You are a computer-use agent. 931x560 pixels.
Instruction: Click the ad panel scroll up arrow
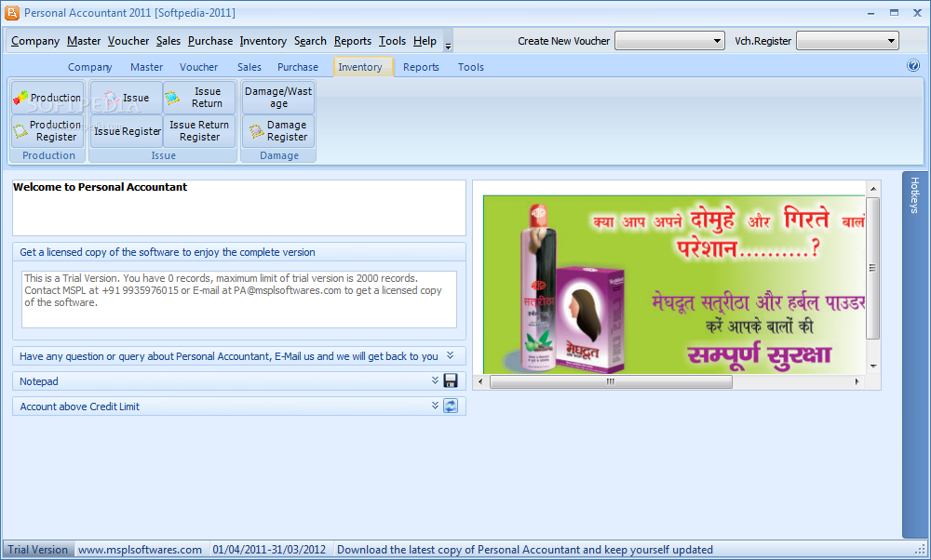point(873,189)
